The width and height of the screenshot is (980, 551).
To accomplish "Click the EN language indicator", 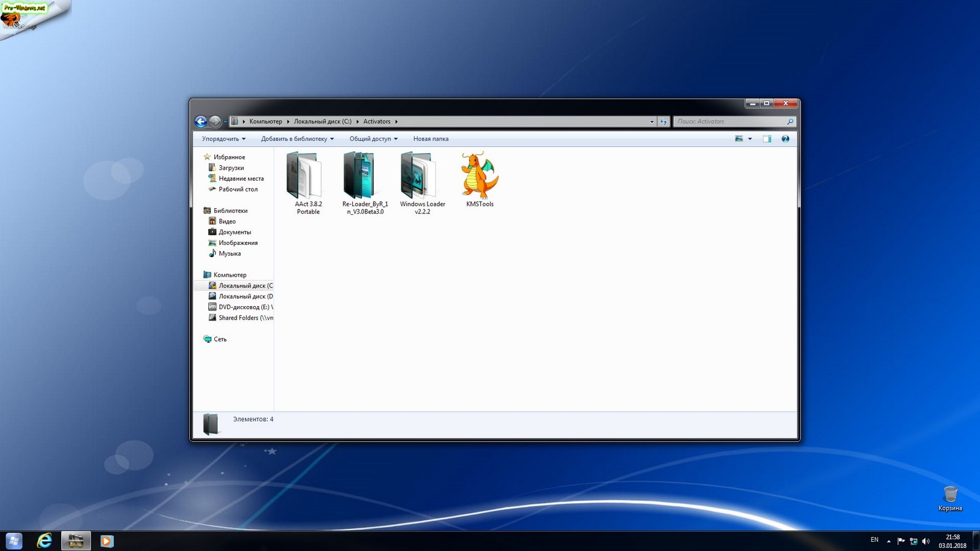I will pos(875,540).
